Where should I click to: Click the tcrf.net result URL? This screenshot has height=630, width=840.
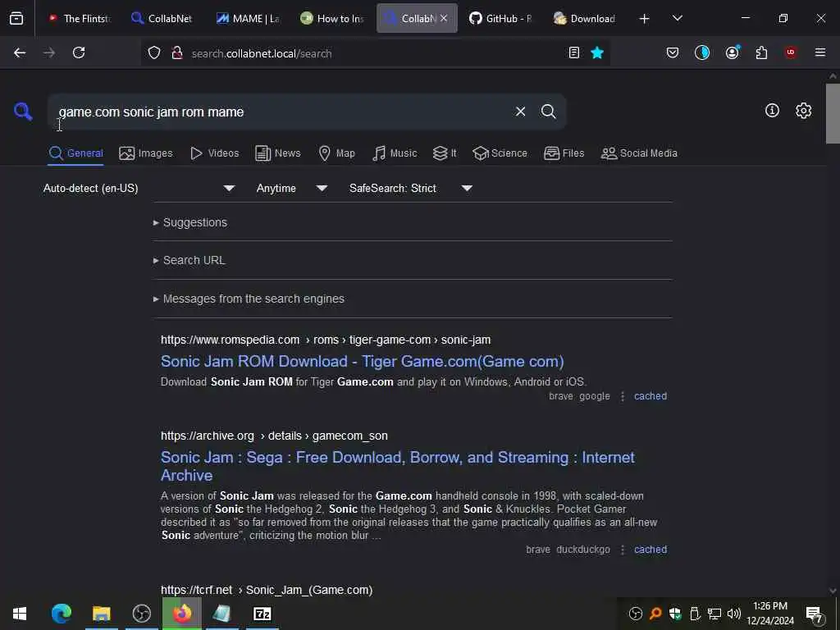(267, 590)
